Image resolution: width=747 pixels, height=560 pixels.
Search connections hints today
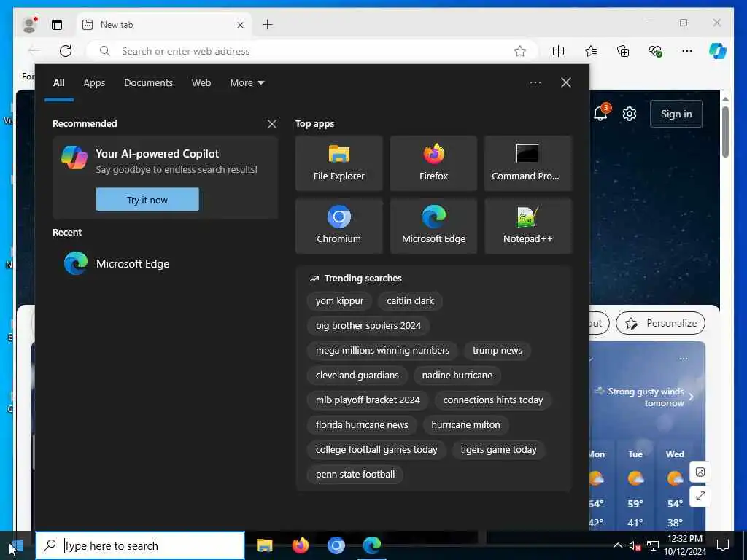click(x=493, y=400)
